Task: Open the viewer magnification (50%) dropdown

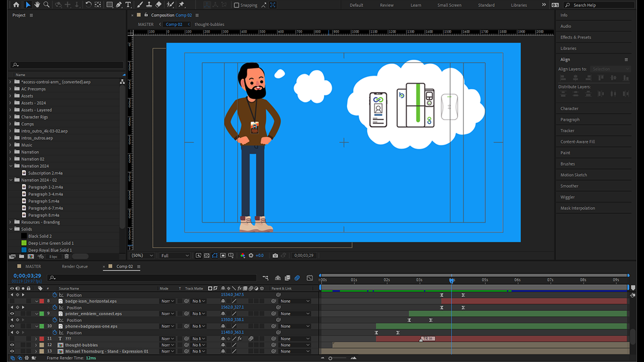Action: (x=143, y=255)
